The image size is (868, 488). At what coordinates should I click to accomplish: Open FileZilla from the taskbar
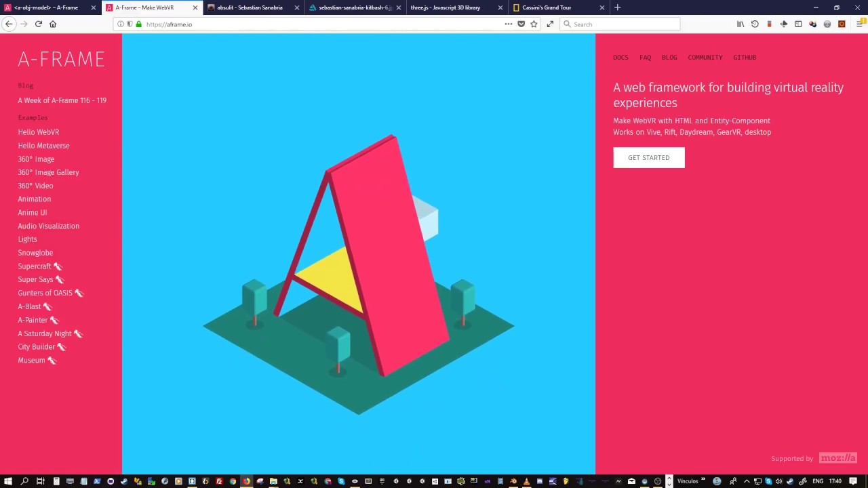[x=219, y=481]
